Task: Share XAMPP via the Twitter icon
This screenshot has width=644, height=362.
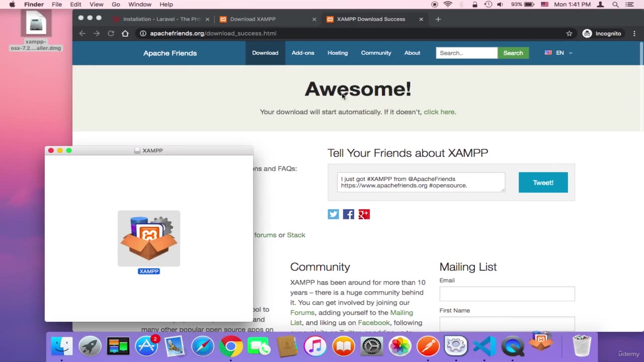Action: coord(333,214)
